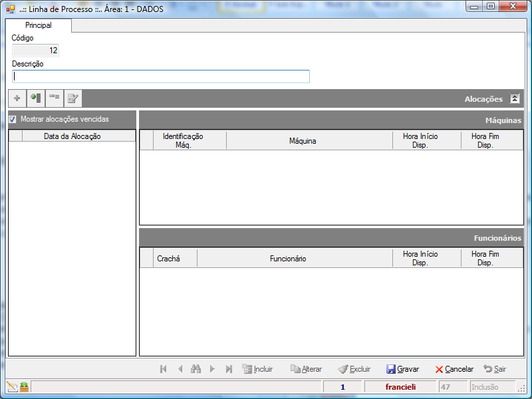Screen dimensions: 532x399
Task: Click the green plus with list lines icon
Action: pyautogui.click(x=36, y=98)
